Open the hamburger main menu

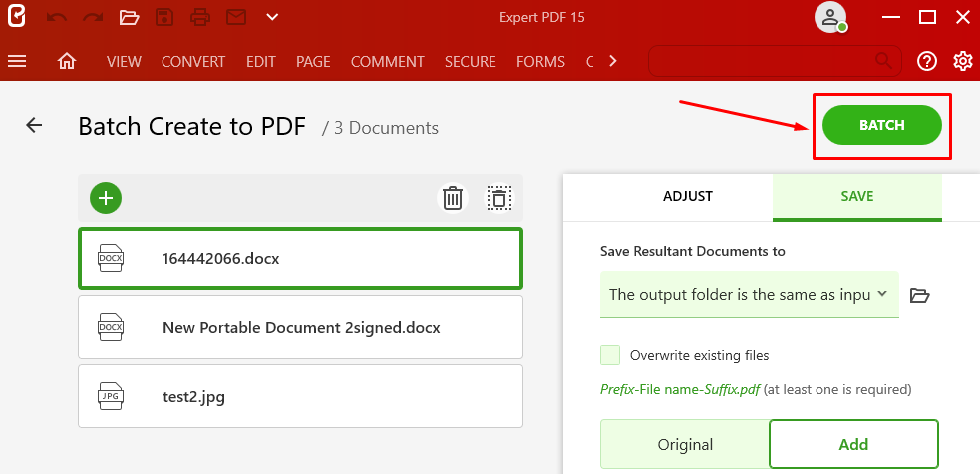17,61
